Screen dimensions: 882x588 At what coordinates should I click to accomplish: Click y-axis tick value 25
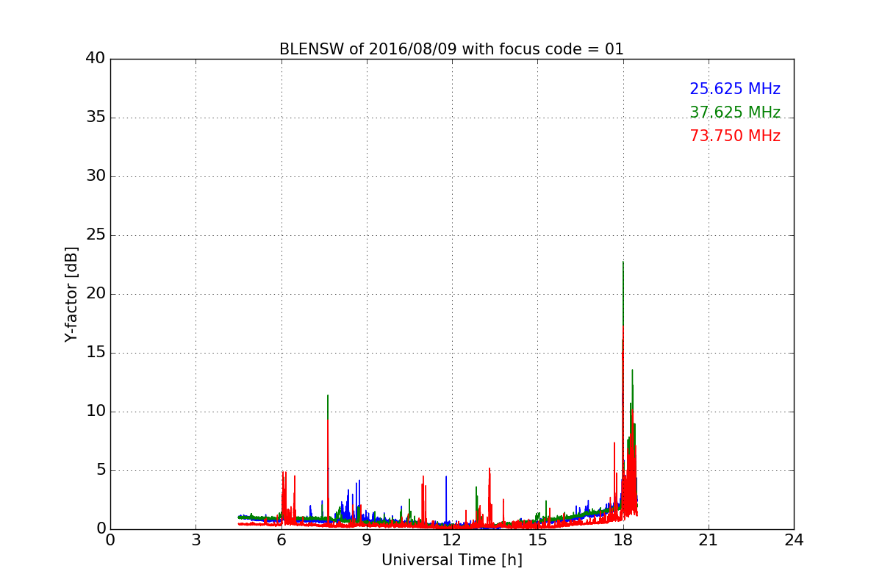click(96, 235)
